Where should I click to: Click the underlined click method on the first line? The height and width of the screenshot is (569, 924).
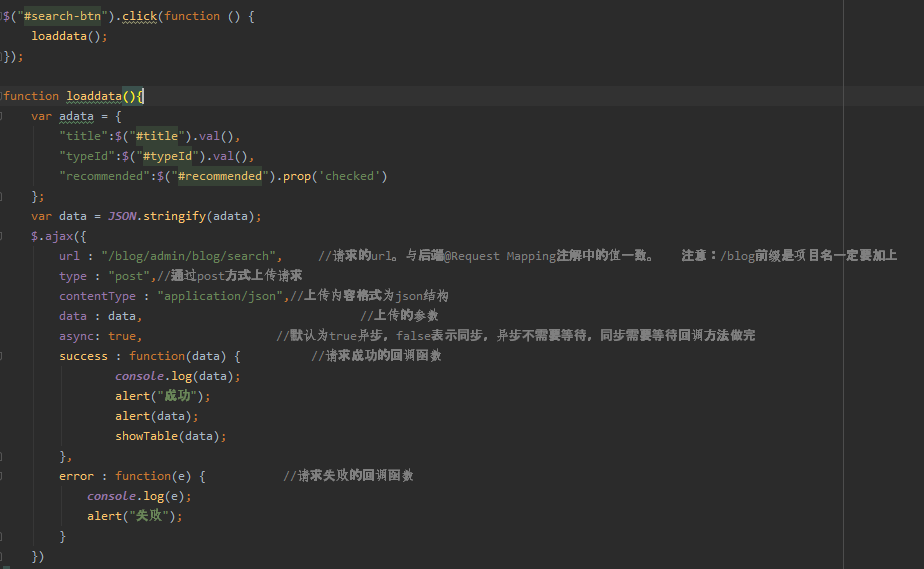[x=140, y=16]
